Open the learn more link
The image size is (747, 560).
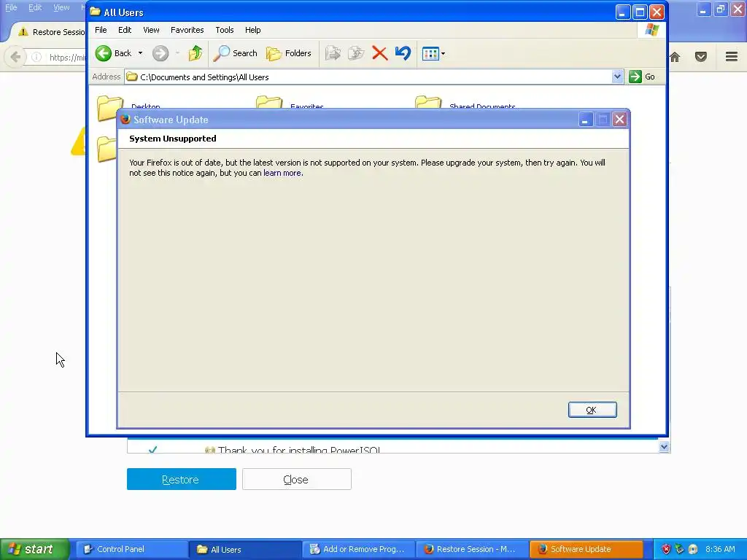tap(282, 173)
